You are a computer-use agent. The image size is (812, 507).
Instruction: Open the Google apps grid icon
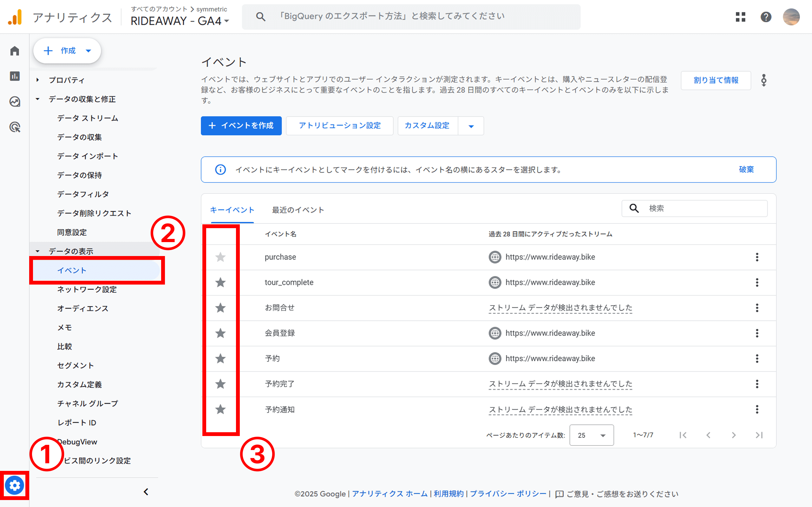[x=740, y=17]
